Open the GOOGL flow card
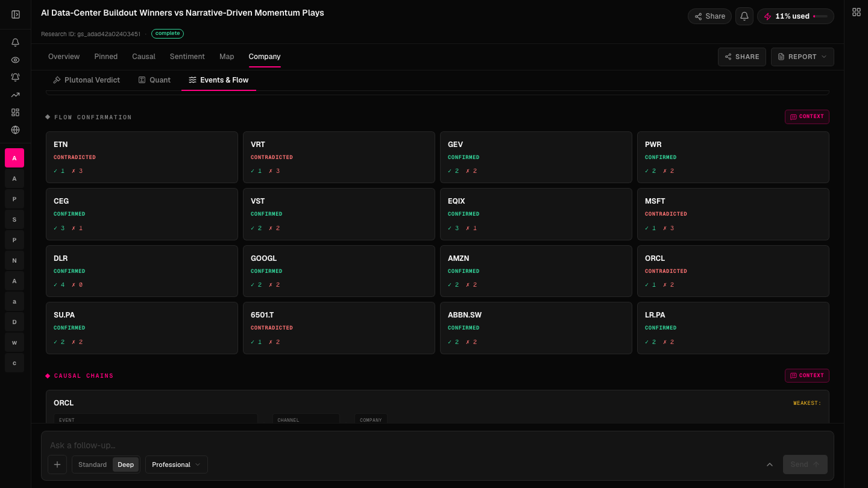868x488 pixels. [339, 271]
